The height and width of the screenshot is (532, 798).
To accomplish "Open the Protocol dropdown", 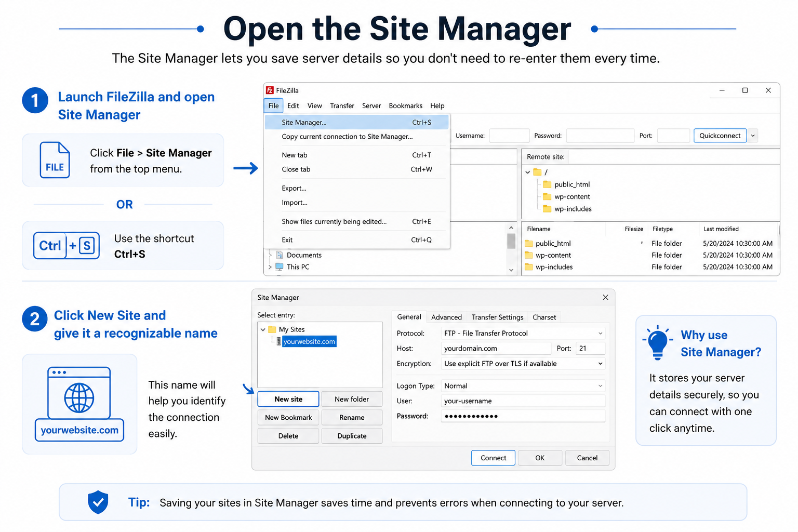I will coord(601,334).
